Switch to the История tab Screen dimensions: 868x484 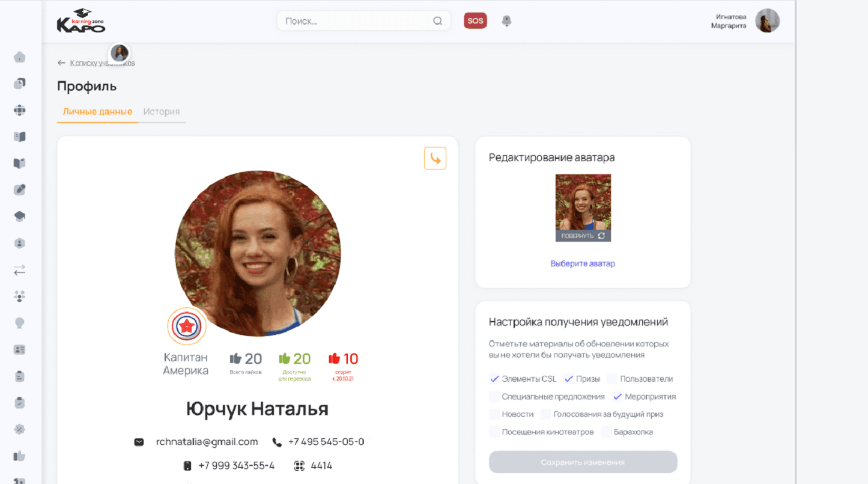(162, 112)
